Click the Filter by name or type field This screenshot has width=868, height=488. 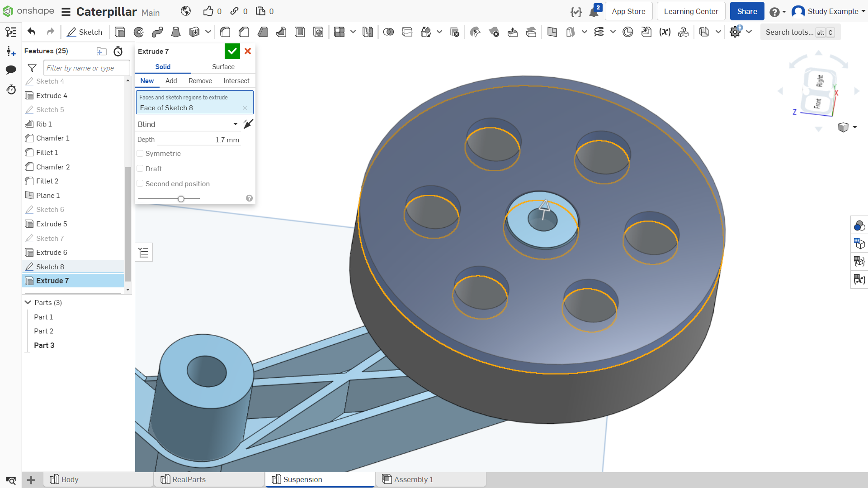[86, 68]
